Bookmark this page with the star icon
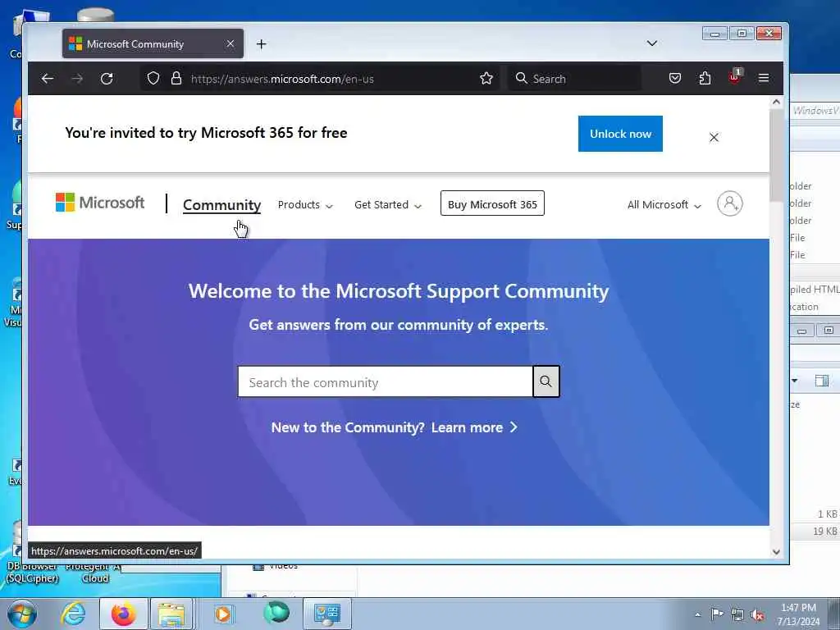 (x=486, y=79)
